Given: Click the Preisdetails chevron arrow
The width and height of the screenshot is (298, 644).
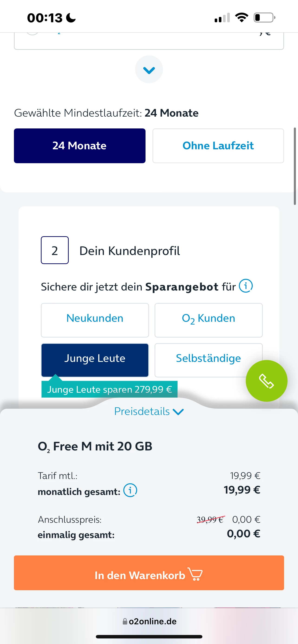Looking at the screenshot, I should [178, 412].
